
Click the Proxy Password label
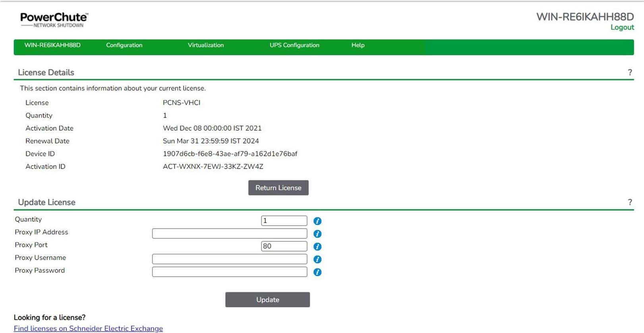tap(40, 270)
